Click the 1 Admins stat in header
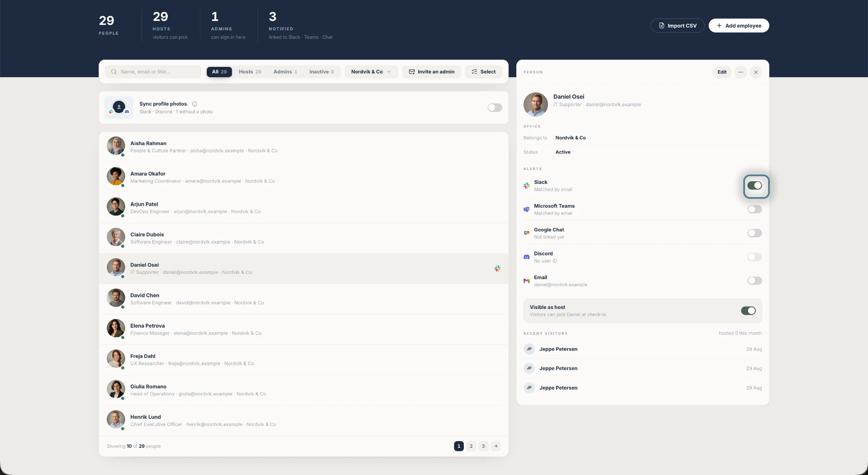 [228, 26]
